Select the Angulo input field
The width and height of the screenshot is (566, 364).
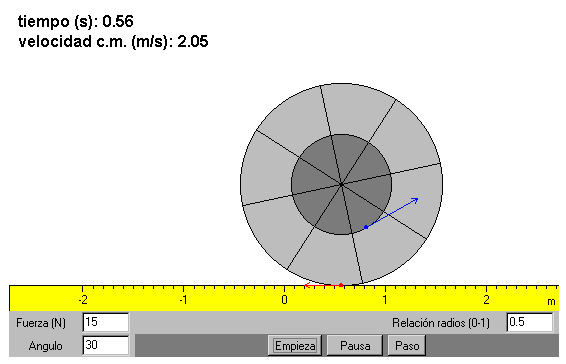coord(105,345)
